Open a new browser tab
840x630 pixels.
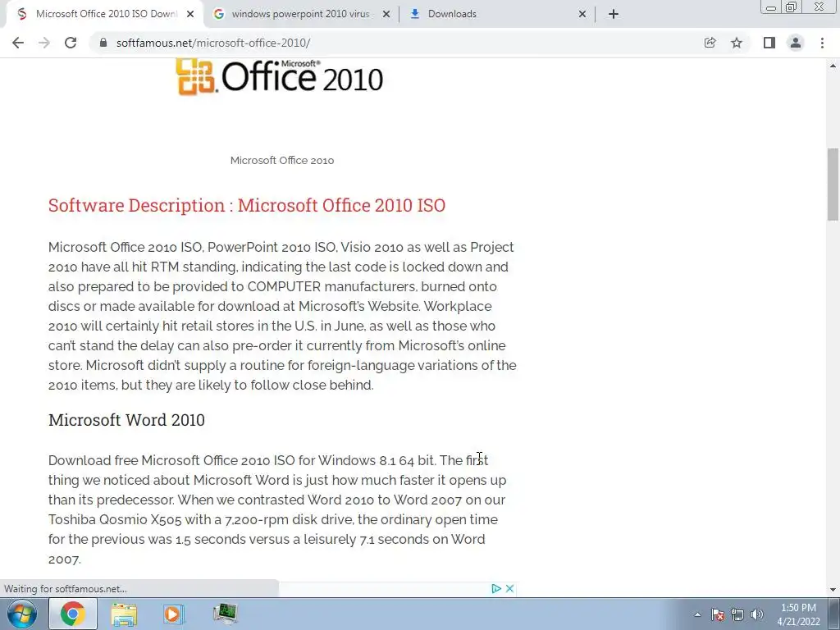click(614, 14)
